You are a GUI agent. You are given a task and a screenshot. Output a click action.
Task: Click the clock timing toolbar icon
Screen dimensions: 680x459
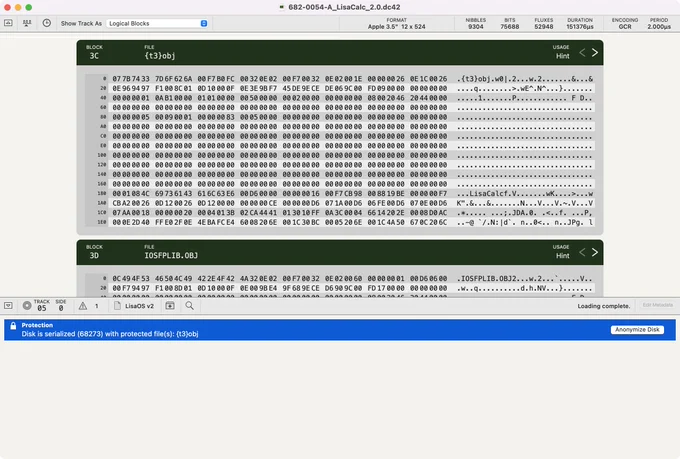tap(46, 23)
